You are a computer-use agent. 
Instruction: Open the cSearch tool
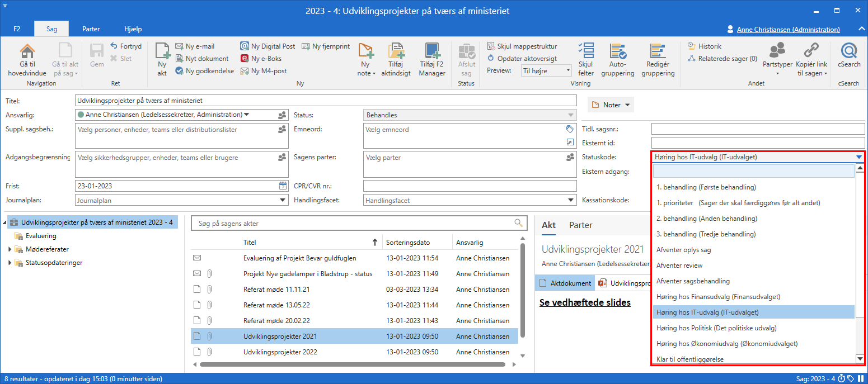click(x=849, y=59)
